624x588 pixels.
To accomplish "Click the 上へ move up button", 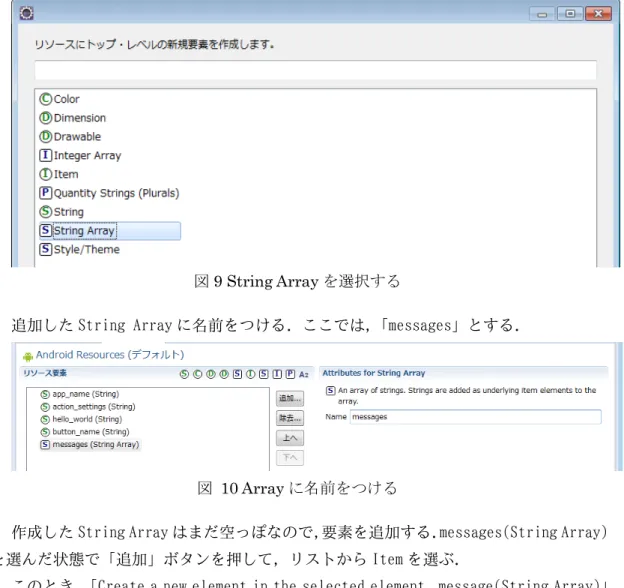I will pyautogui.click(x=290, y=438).
